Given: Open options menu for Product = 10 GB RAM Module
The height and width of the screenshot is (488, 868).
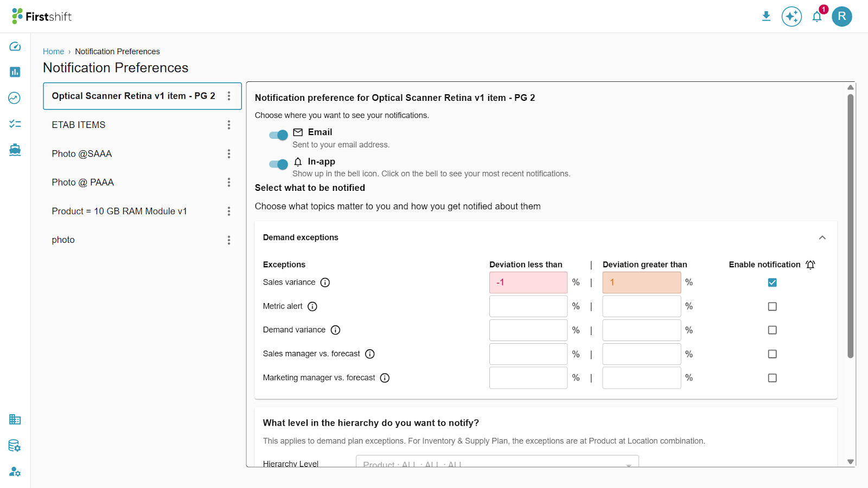Looking at the screenshot, I should [229, 211].
